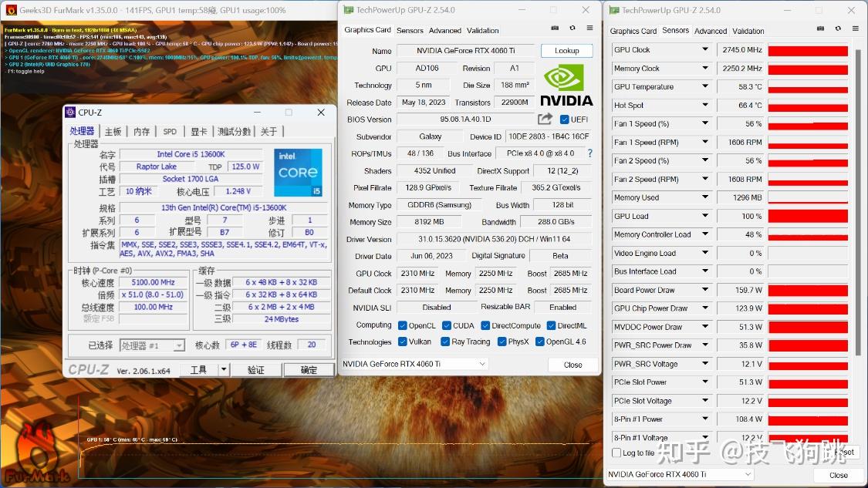868x488 pixels.
Task: Switch to Advanced tab in middle GPU-Z window
Action: (x=444, y=30)
